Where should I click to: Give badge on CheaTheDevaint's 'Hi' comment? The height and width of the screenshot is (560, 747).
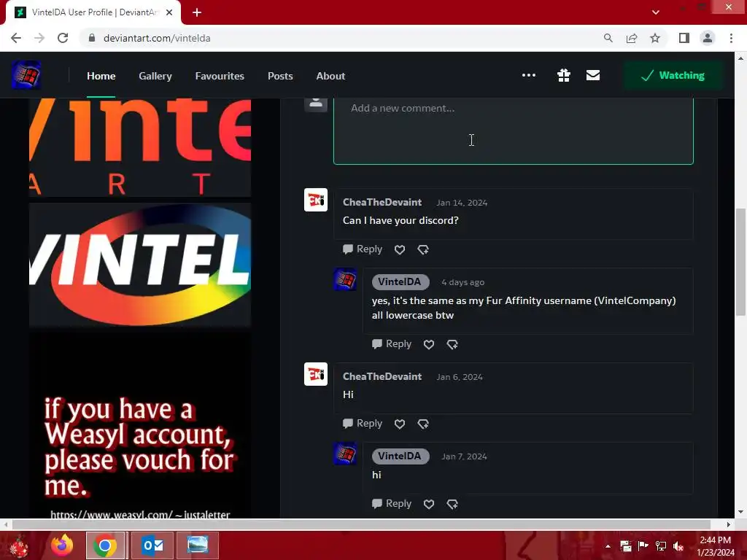click(423, 424)
